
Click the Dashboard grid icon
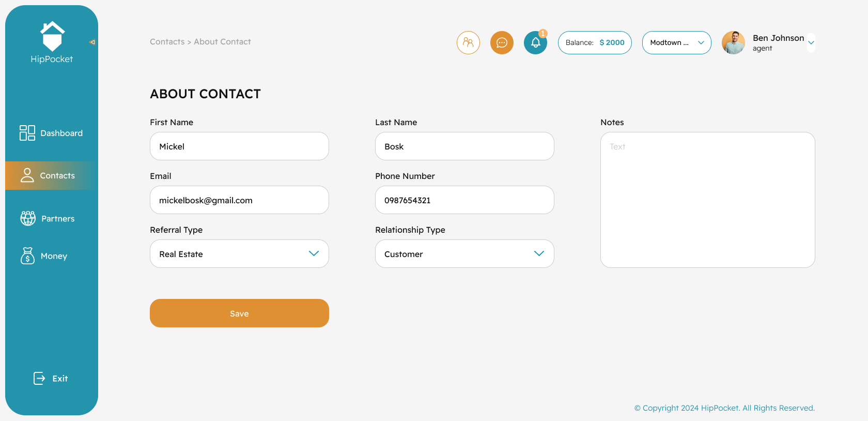[27, 133]
